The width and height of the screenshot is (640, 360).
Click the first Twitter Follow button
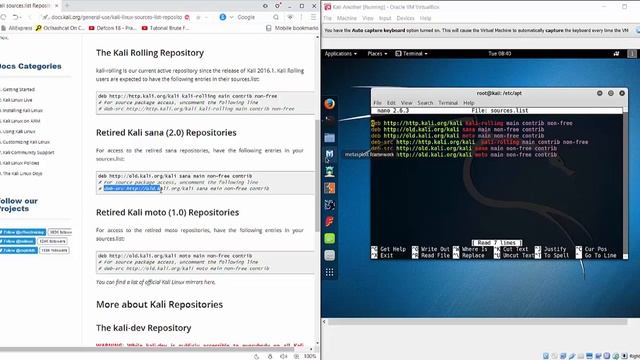(22, 232)
